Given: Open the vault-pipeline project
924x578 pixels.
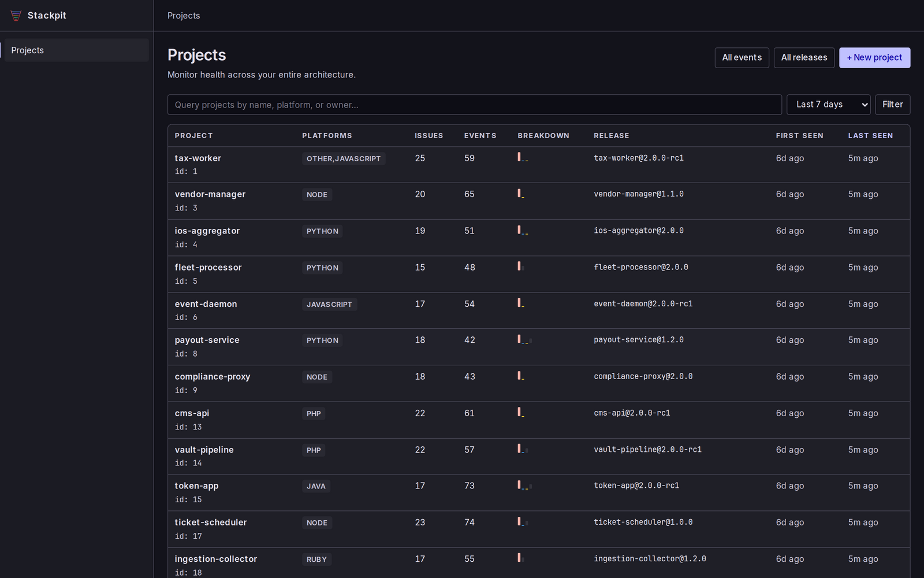Looking at the screenshot, I should [204, 450].
